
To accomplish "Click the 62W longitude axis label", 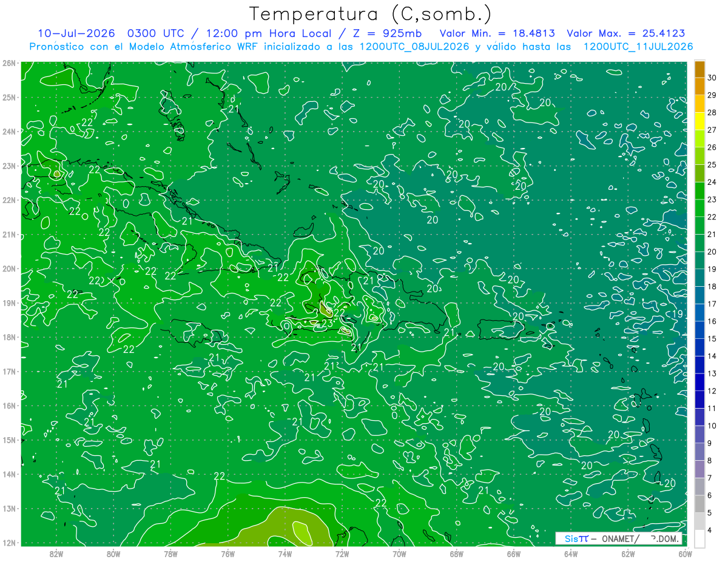I will [x=628, y=553].
